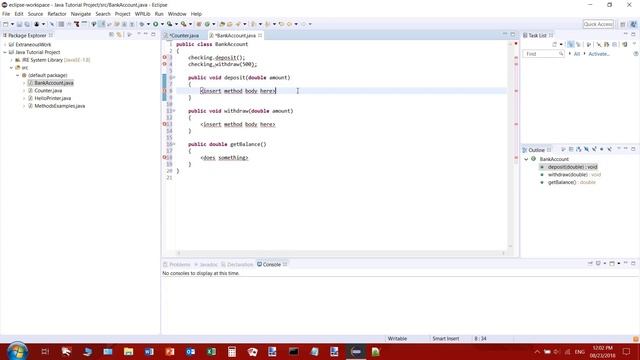640x360 pixels.
Task: Open Word from the taskbar
Action: tap(149, 351)
